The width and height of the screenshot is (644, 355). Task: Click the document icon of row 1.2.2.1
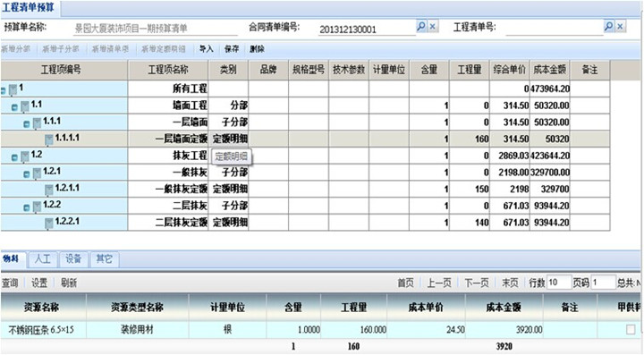tap(49, 223)
